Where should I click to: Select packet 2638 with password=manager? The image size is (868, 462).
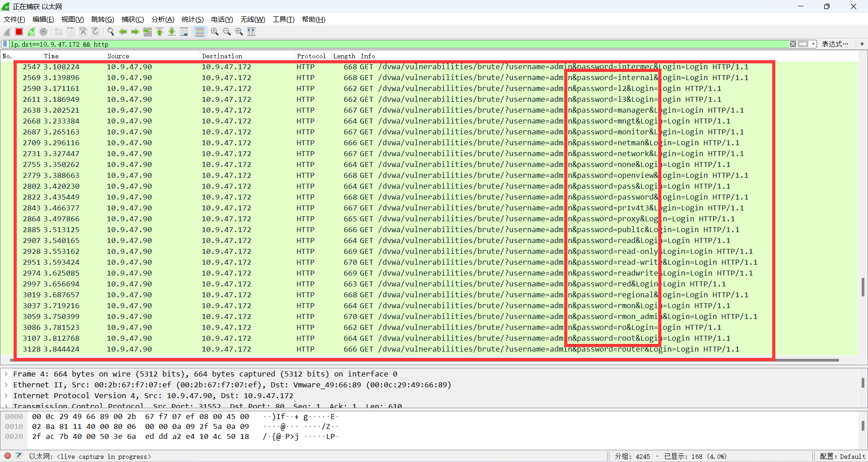coord(429,110)
